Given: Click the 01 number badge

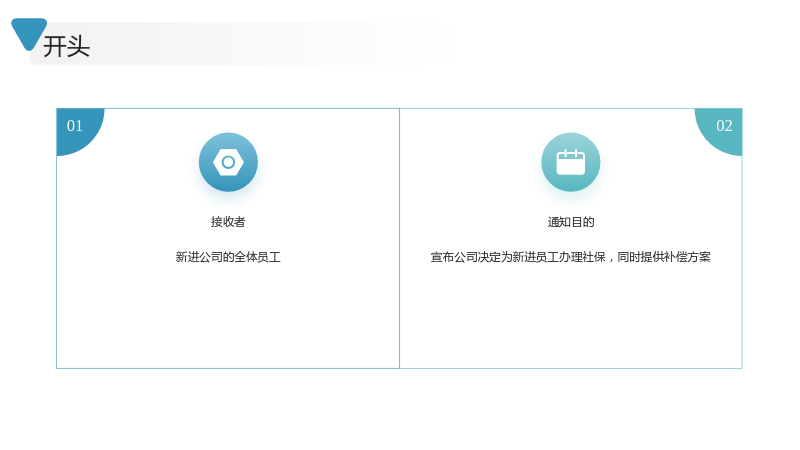Looking at the screenshot, I should 75,126.
